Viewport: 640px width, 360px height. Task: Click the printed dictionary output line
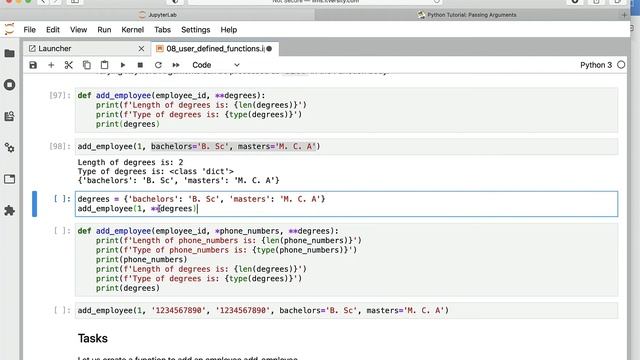click(x=178, y=180)
